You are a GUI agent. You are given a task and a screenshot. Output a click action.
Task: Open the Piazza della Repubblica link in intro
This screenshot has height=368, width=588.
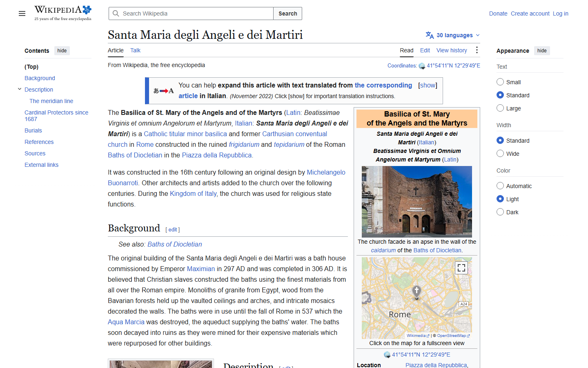click(217, 155)
